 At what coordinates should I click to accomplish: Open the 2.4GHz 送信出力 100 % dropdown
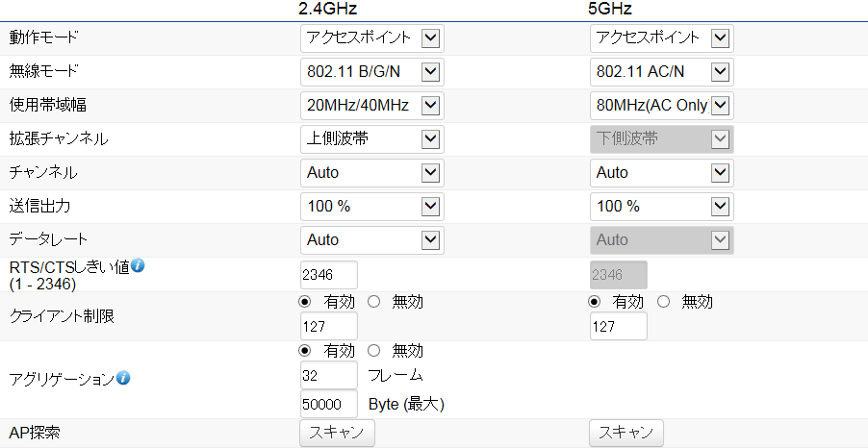(372, 207)
